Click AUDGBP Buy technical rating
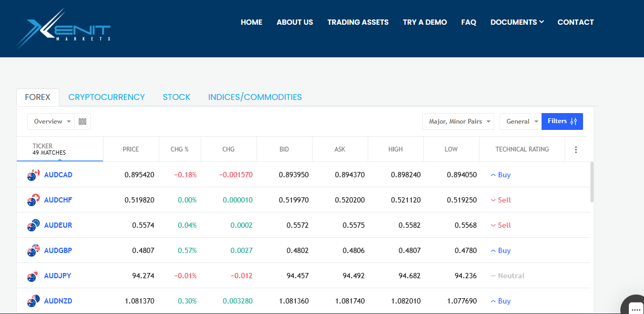This screenshot has height=314, width=644. tap(501, 250)
